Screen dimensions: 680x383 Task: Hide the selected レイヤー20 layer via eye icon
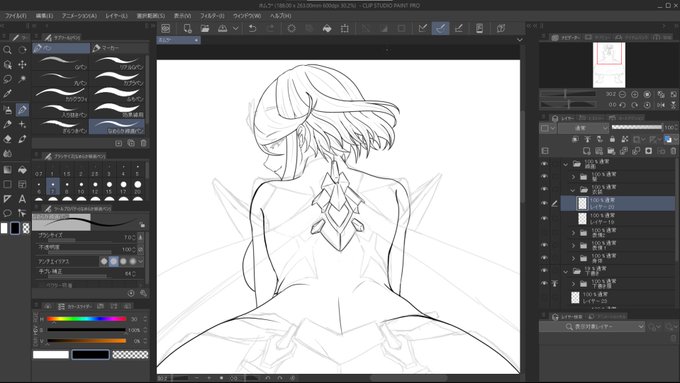544,203
